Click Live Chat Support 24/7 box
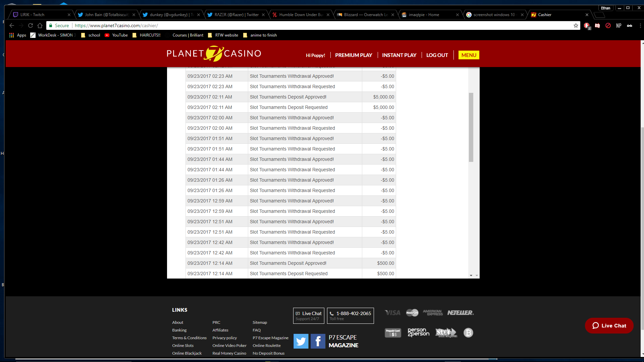The image size is (644, 362). pos(309,316)
